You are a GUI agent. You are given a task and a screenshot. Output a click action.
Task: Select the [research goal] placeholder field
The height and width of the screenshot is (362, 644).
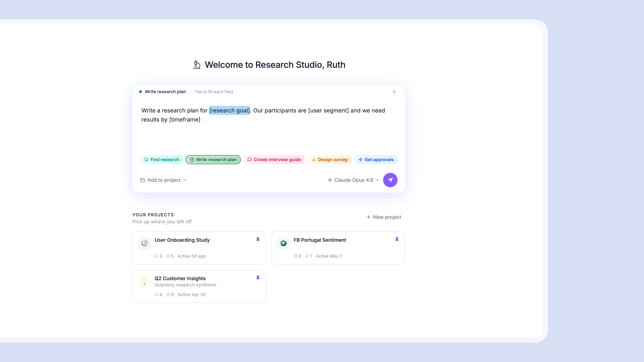[x=229, y=110]
